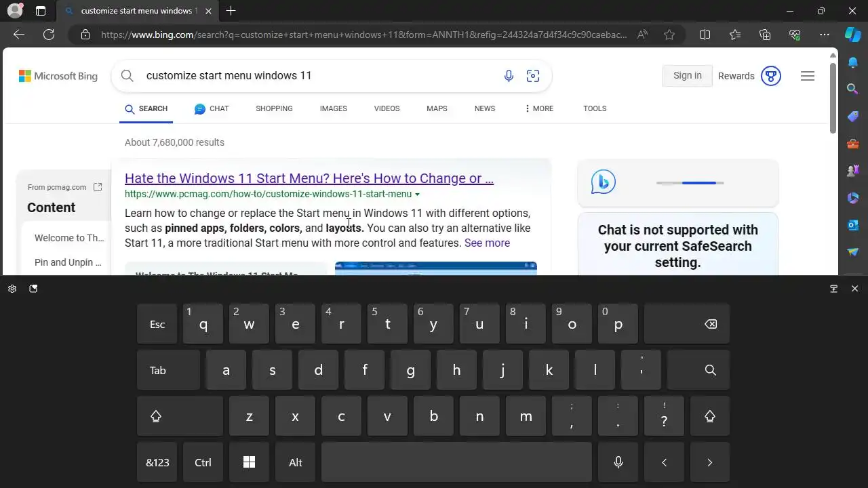Open the Copilot sidebar button
Image resolution: width=868 pixels, height=488 pixels.
pos(853,35)
